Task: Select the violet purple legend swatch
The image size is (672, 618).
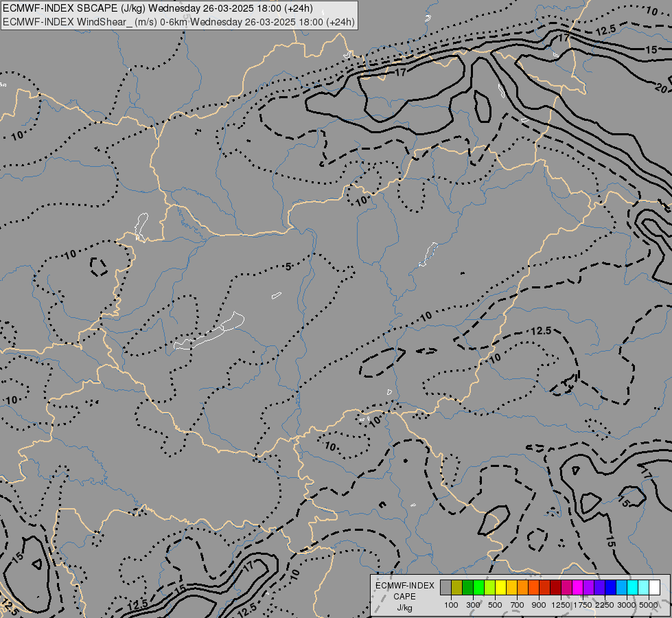Action: click(588, 588)
